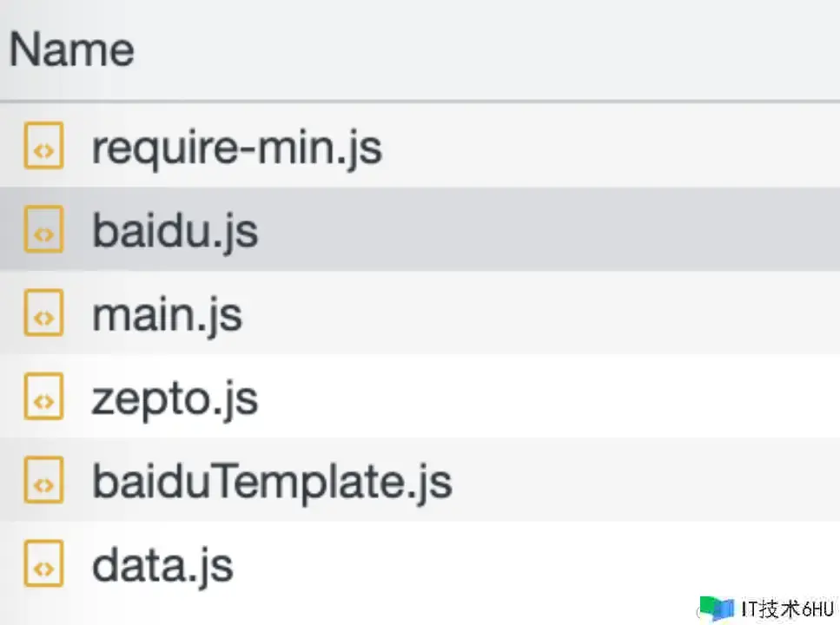840x625 pixels.
Task: Sort requests by the Name column header
Action: point(72,49)
